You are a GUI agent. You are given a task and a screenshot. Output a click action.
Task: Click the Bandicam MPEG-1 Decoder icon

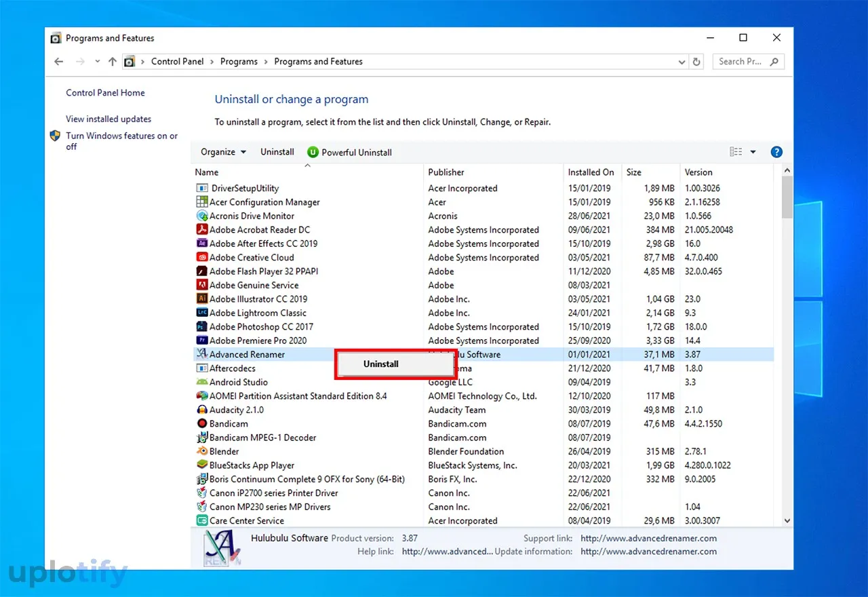[201, 438]
